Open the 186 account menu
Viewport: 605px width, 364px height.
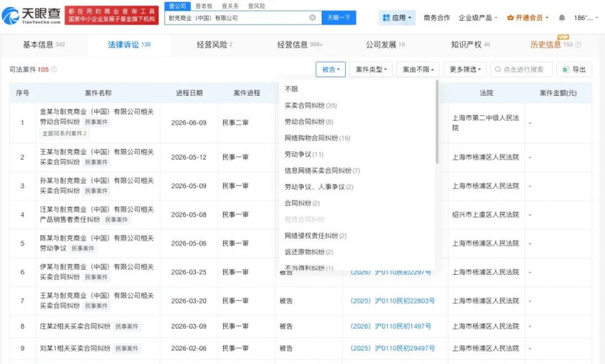click(586, 18)
